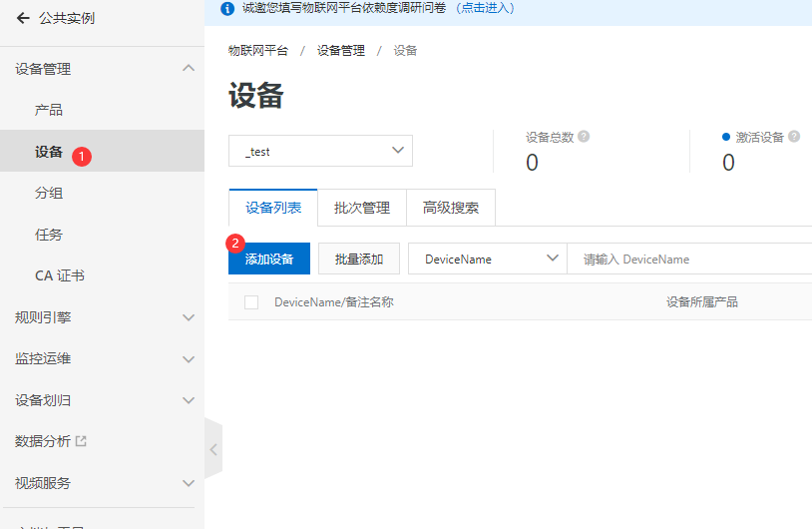
Task: Open 分组 in the sidebar
Action: tap(49, 193)
